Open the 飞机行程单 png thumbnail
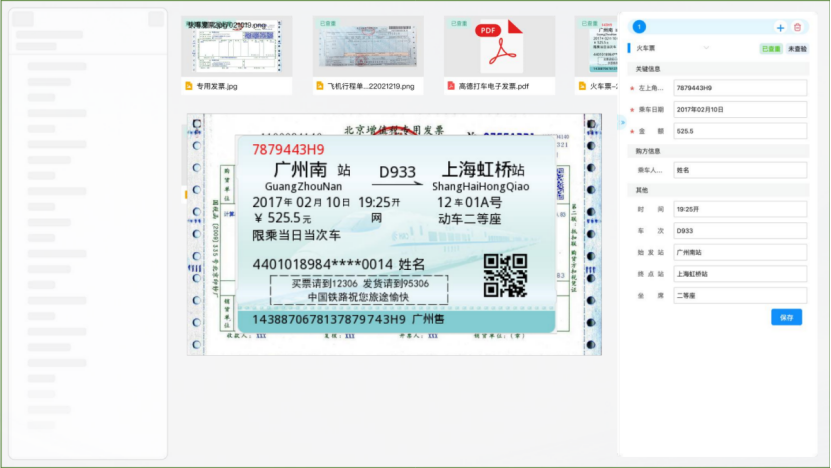831x468 pixels. (368, 47)
